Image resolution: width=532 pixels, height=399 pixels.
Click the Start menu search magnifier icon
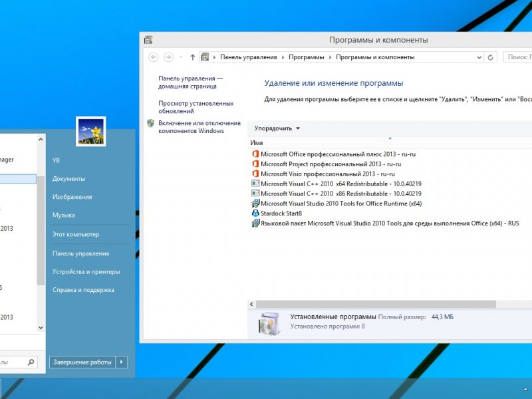31,362
